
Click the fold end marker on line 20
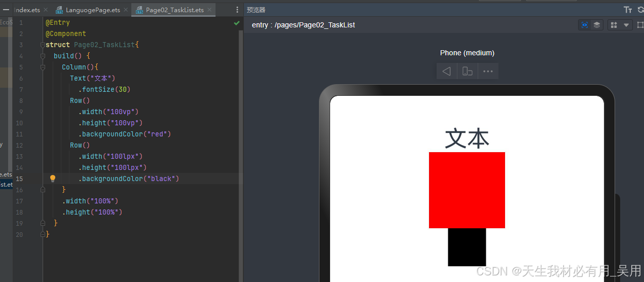[43, 234]
